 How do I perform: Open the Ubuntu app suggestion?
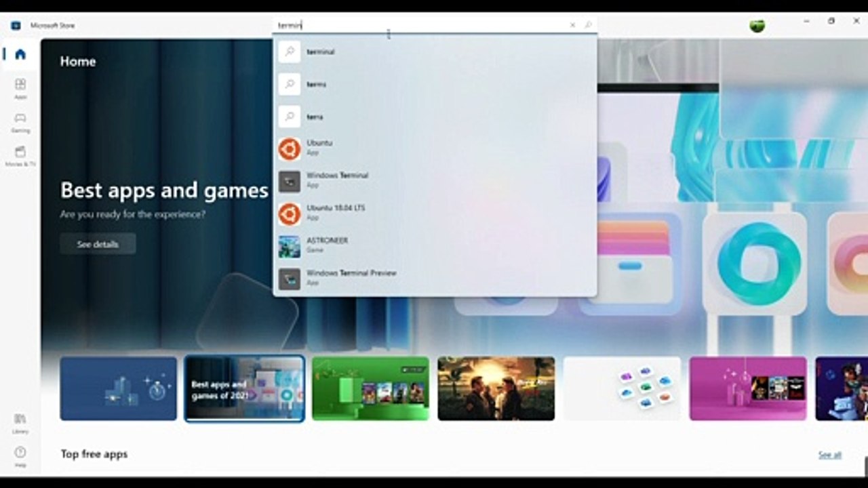pyautogui.click(x=435, y=148)
